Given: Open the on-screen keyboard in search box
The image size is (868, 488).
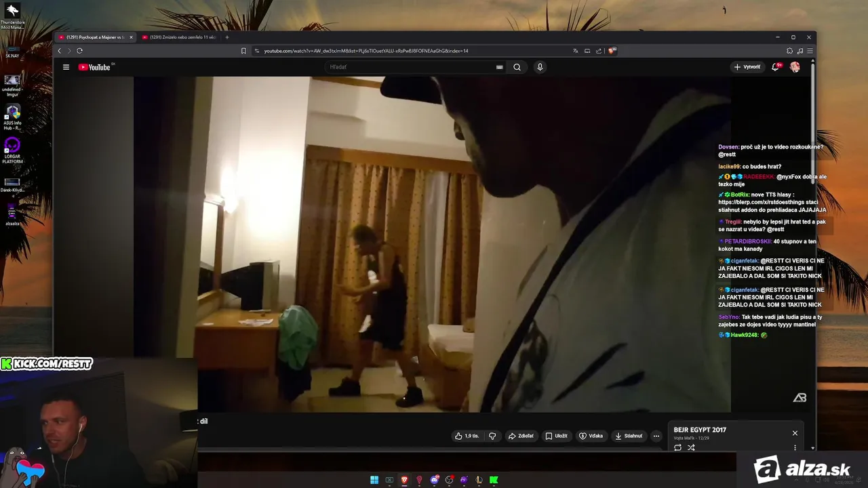Looking at the screenshot, I should [500, 67].
